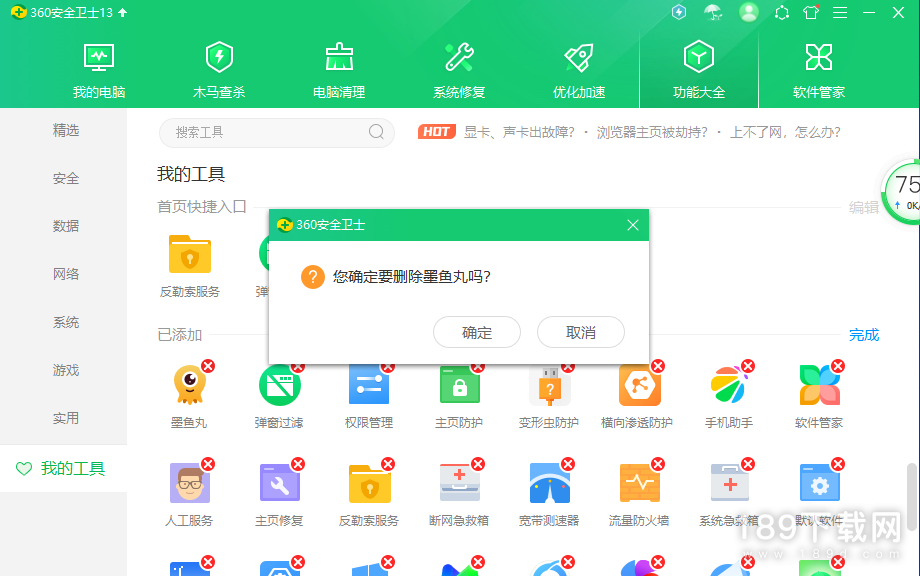Click the 手机助手 tool icon

(729, 385)
